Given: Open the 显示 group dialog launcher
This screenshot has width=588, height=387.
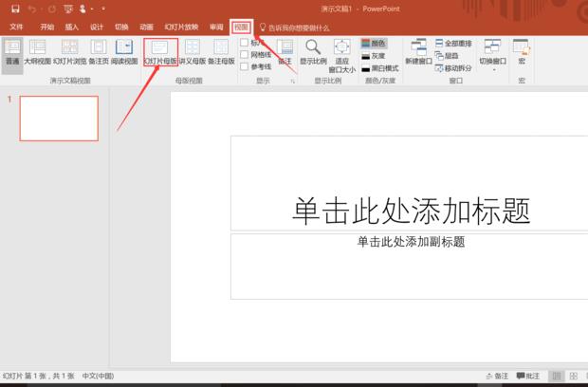Looking at the screenshot, I should (292, 82).
